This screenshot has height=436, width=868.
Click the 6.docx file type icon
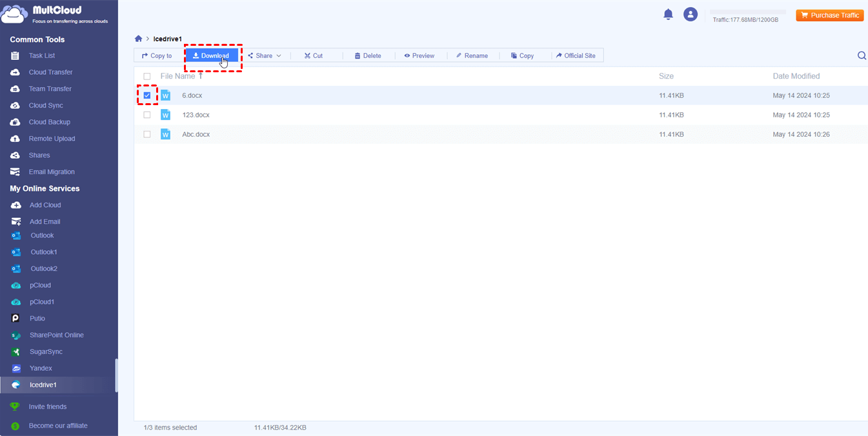coord(165,95)
